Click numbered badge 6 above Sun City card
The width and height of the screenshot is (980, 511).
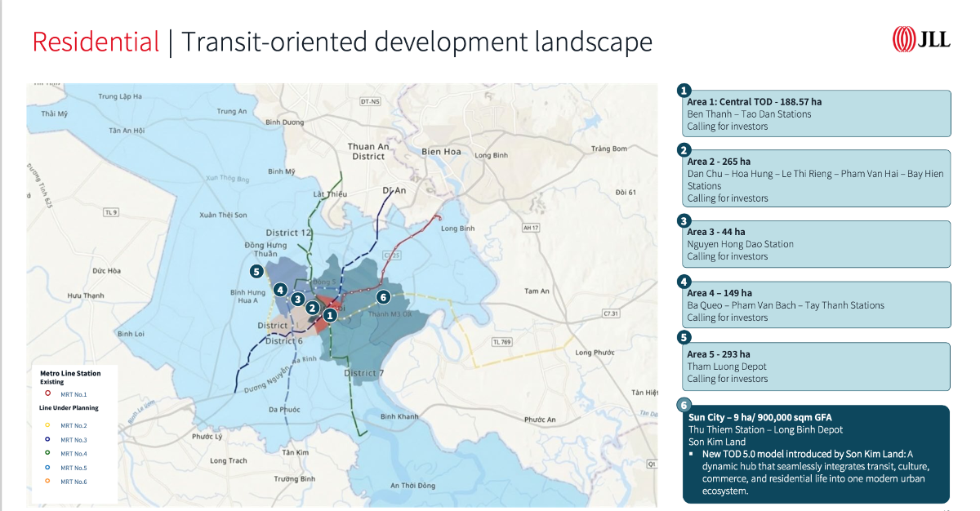(684, 405)
